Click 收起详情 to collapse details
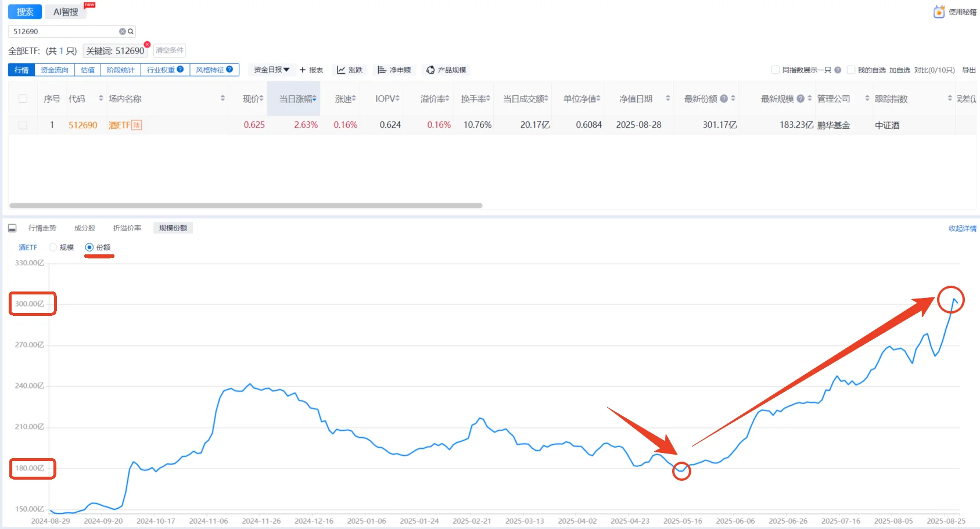Image resolution: width=980 pixels, height=529 pixels. coord(963,228)
